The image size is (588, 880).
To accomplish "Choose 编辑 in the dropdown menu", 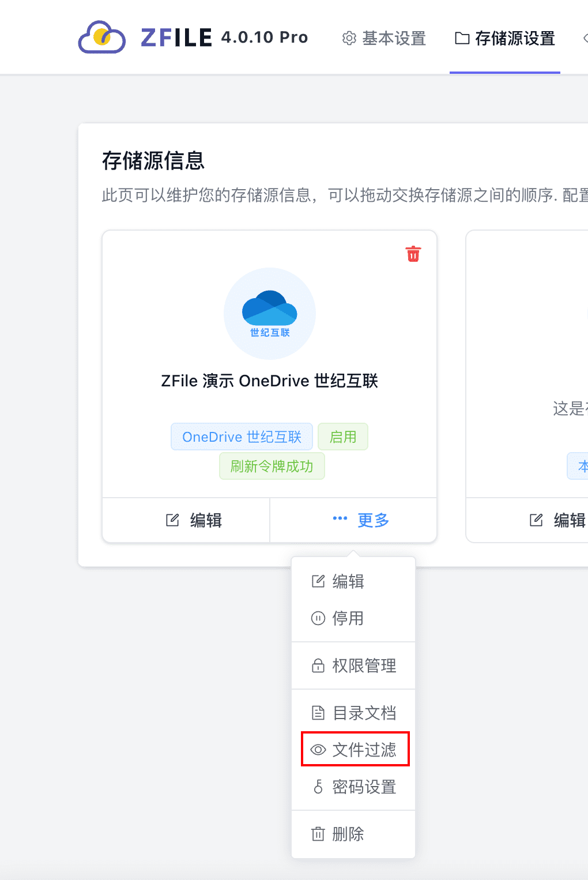I will click(348, 581).
